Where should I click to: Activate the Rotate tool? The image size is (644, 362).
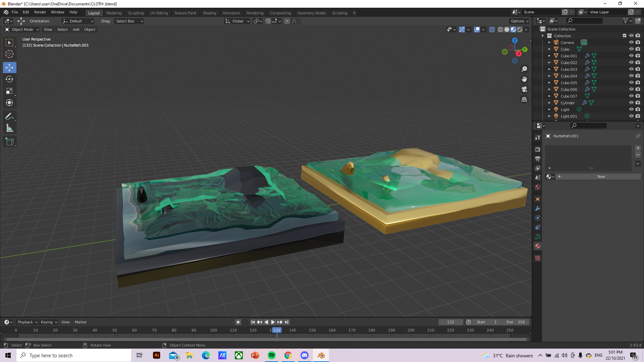(x=9, y=79)
